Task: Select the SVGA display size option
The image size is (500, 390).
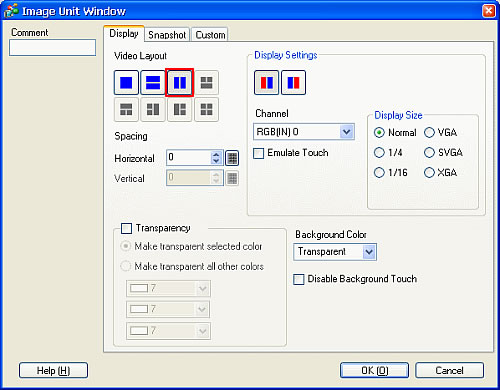Action: 429,153
